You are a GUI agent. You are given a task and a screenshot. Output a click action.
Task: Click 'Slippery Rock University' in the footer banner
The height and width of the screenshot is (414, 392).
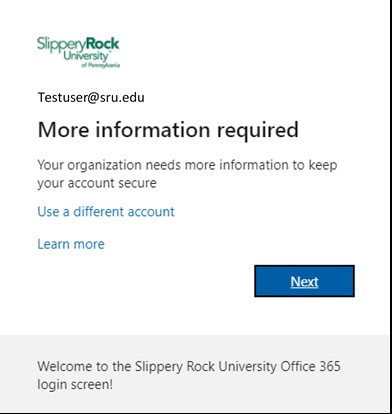pos(206,367)
